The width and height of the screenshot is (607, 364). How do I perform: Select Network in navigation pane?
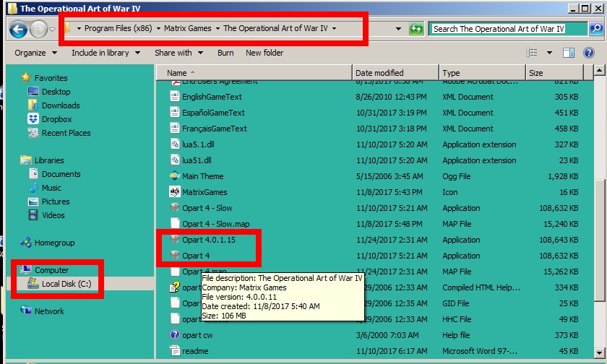tap(49, 311)
